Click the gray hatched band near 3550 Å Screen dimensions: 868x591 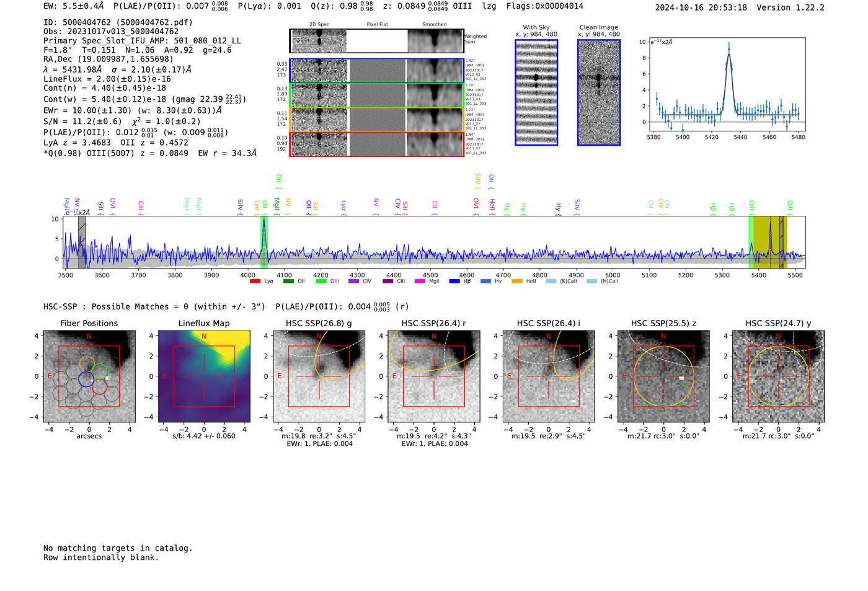coord(82,242)
